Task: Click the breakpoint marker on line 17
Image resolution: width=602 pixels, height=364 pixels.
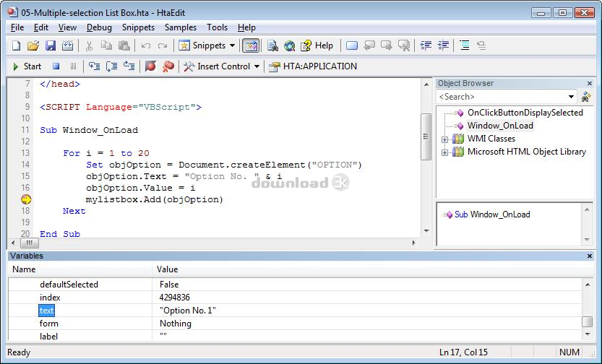Action: click(26, 199)
